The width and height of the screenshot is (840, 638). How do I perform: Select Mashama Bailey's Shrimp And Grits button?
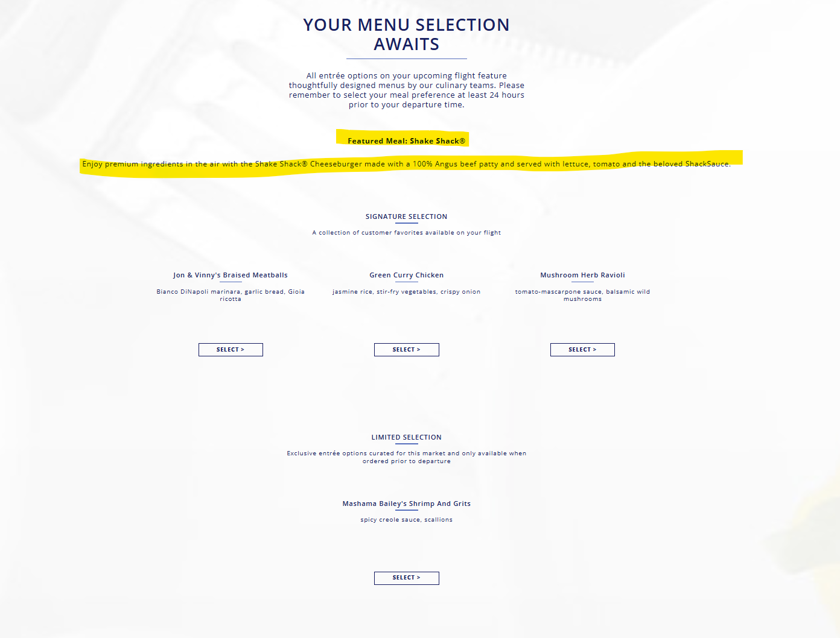click(406, 578)
